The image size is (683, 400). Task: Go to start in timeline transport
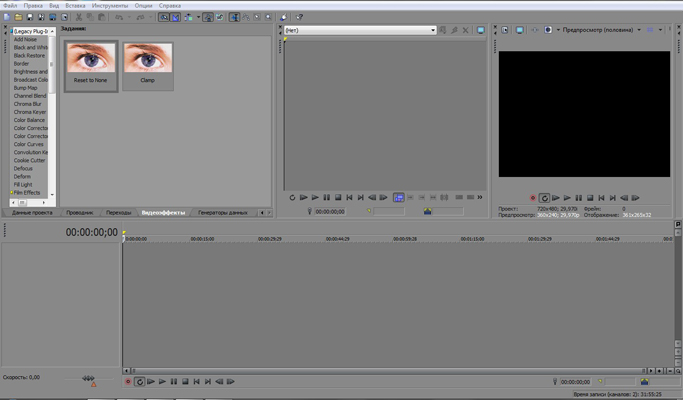(196, 382)
